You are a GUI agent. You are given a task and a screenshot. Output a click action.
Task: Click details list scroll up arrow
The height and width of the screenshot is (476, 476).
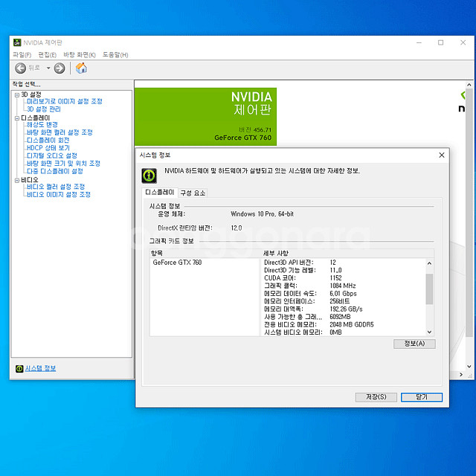[x=429, y=263]
